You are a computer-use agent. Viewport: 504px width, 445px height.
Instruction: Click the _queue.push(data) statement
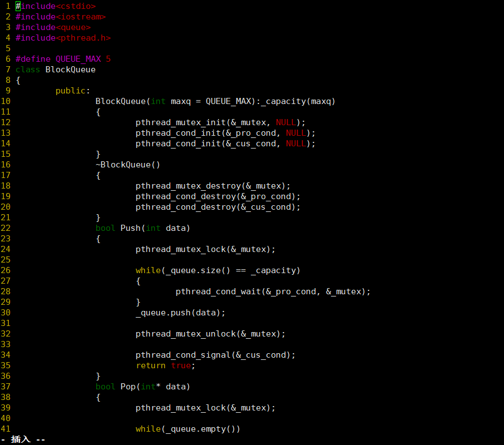tap(180, 313)
